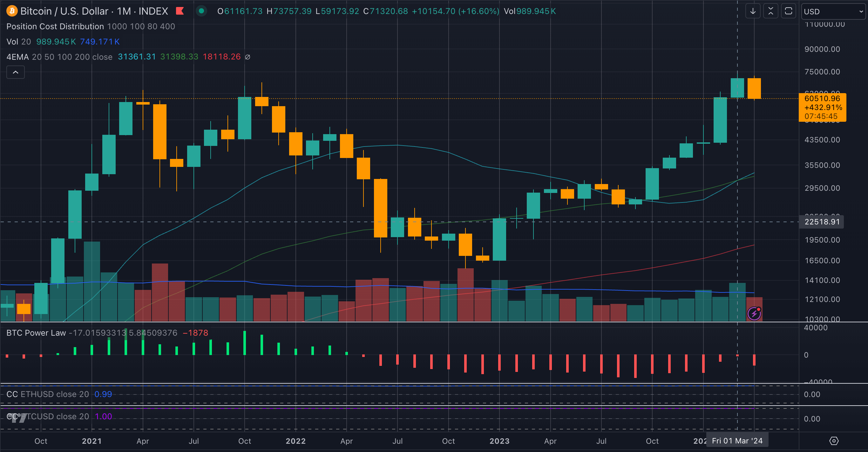Click the crosshair price label 22518.91
The width and height of the screenshot is (868, 452).
click(x=822, y=222)
